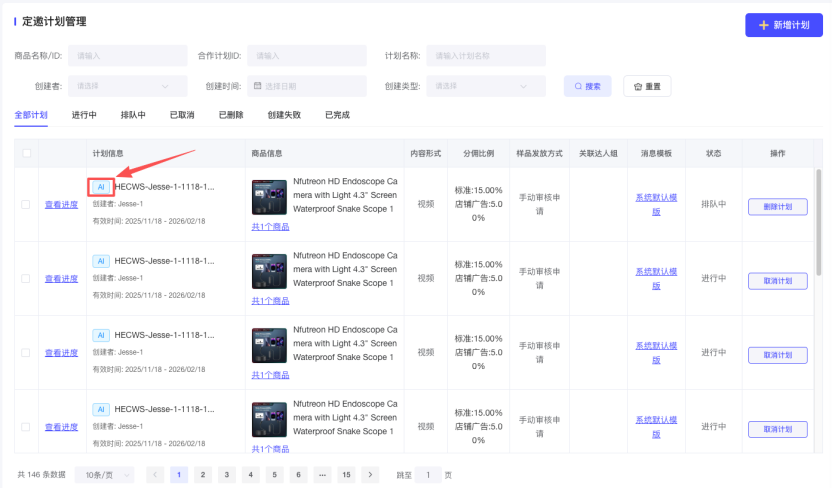Switch to the 进行中 tab
This screenshot has height=488, width=832.
84,115
